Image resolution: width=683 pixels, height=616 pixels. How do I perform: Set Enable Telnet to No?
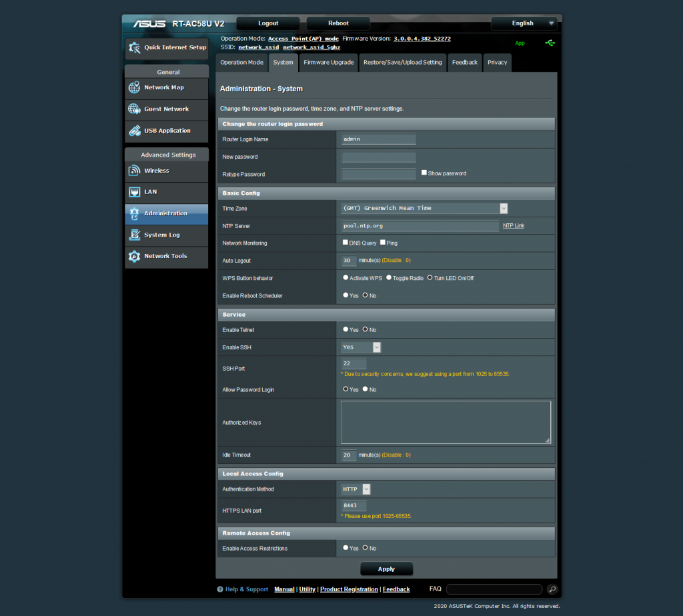point(365,329)
